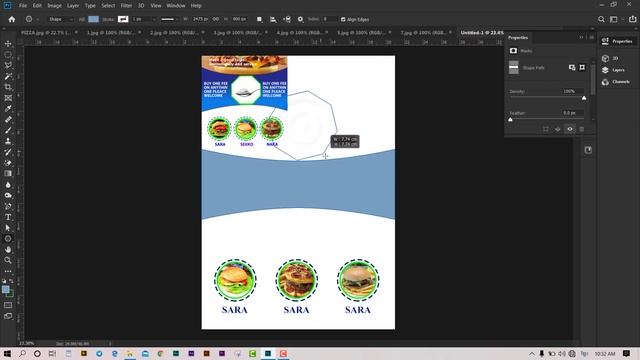The height and width of the screenshot is (360, 640).
Task: Open the Properties panel flyout menu
Action: pos(591,37)
